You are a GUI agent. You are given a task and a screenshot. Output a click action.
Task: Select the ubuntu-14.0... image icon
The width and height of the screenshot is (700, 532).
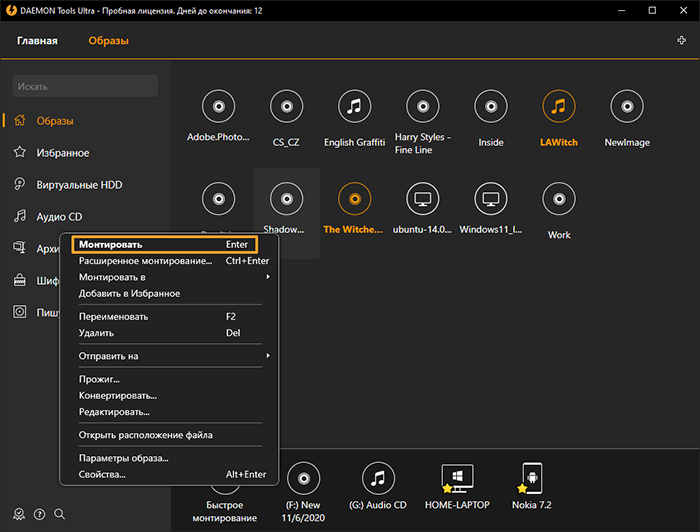point(423,199)
